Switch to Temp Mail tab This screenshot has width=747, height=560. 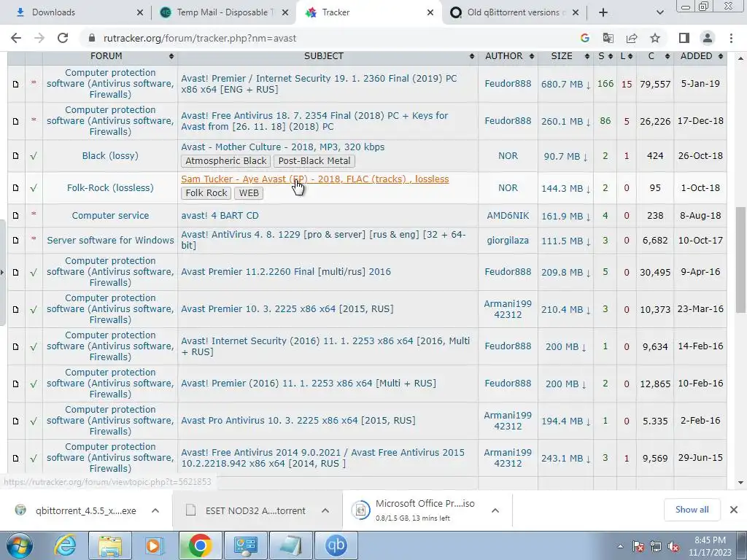click(224, 12)
